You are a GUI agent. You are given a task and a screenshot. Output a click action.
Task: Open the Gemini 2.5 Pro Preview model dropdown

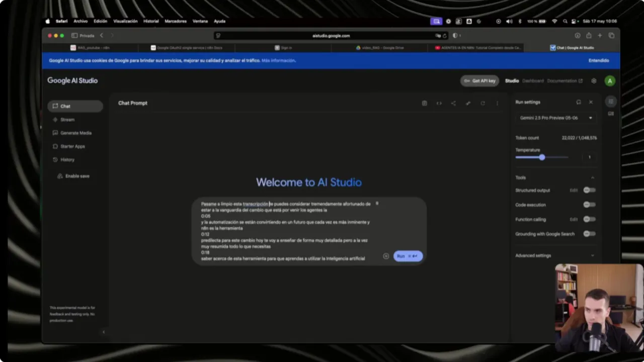click(555, 118)
